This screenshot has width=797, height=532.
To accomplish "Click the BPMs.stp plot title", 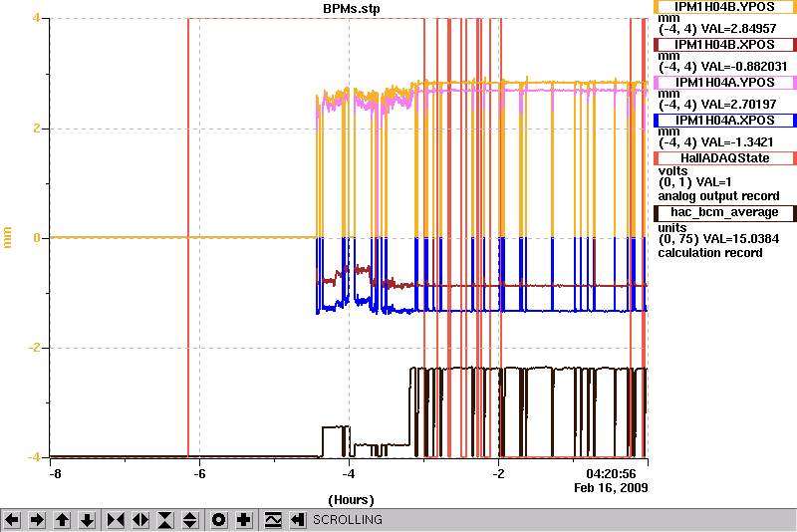I will tap(352, 9).
